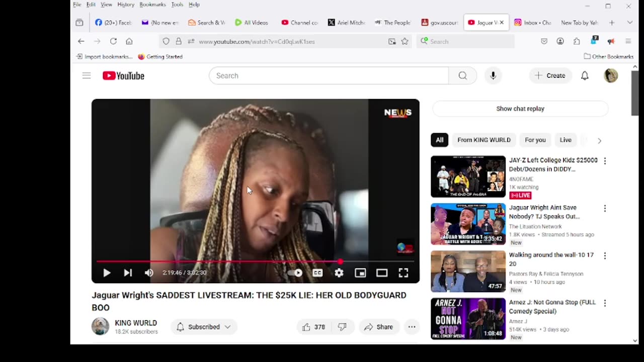Open options for Walking around the wall video
Image resolution: width=644 pixels, height=362 pixels.
pos(605,255)
